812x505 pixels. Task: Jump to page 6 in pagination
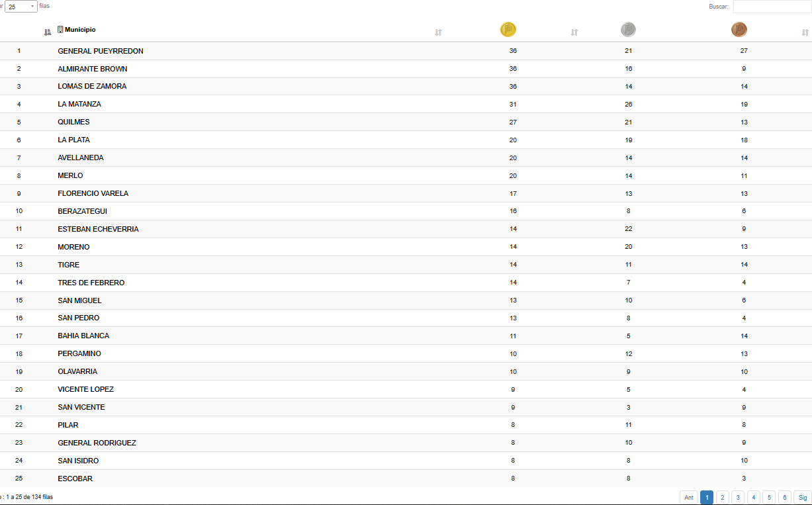(x=785, y=498)
